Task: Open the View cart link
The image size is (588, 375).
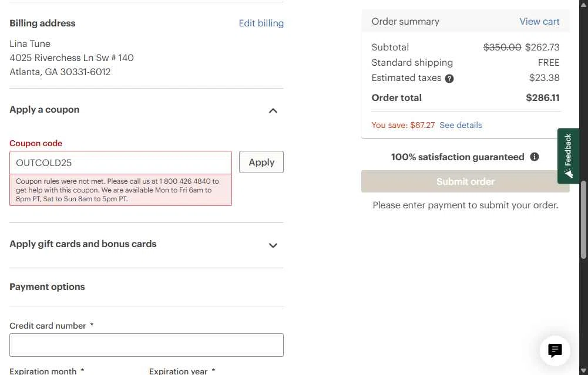Action: [539, 22]
